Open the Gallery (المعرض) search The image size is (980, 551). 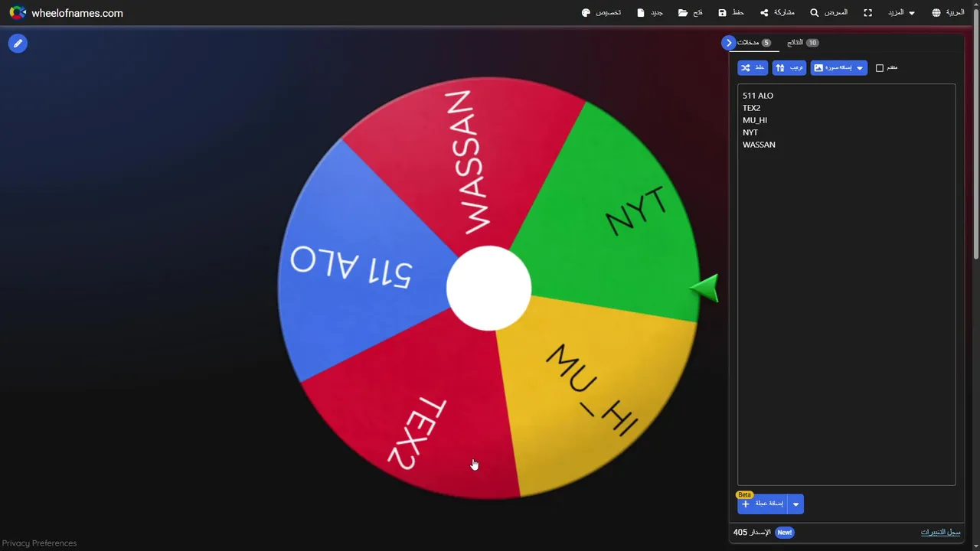(829, 13)
